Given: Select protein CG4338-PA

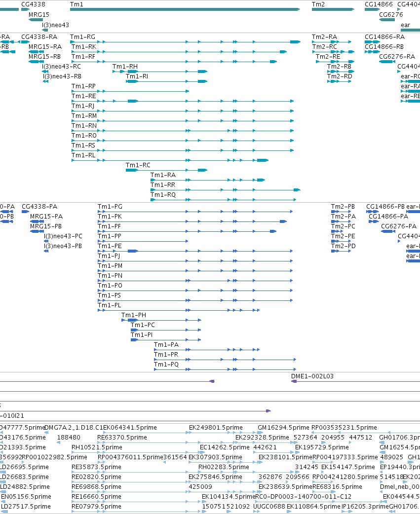Looking at the screenshot, I should 25,212.
